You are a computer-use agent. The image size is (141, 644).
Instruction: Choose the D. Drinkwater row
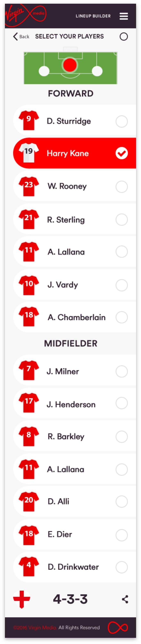click(74, 566)
